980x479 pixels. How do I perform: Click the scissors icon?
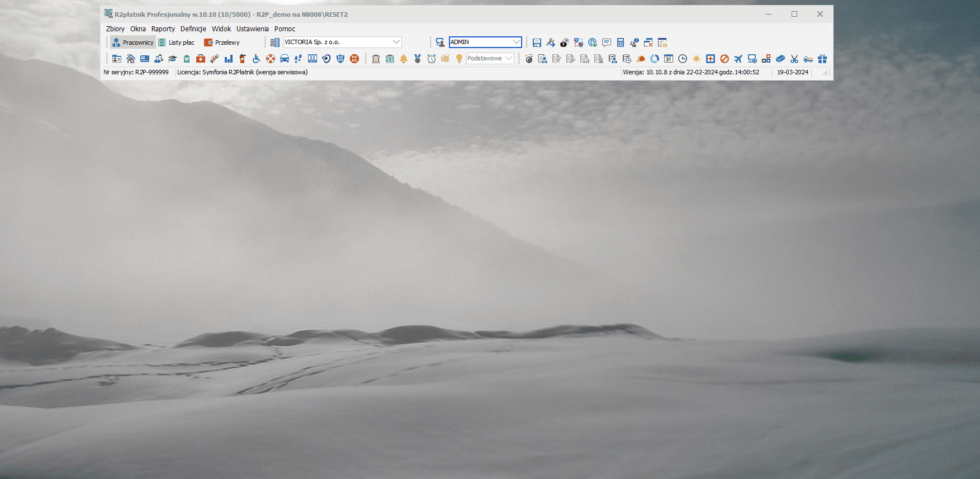[794, 59]
